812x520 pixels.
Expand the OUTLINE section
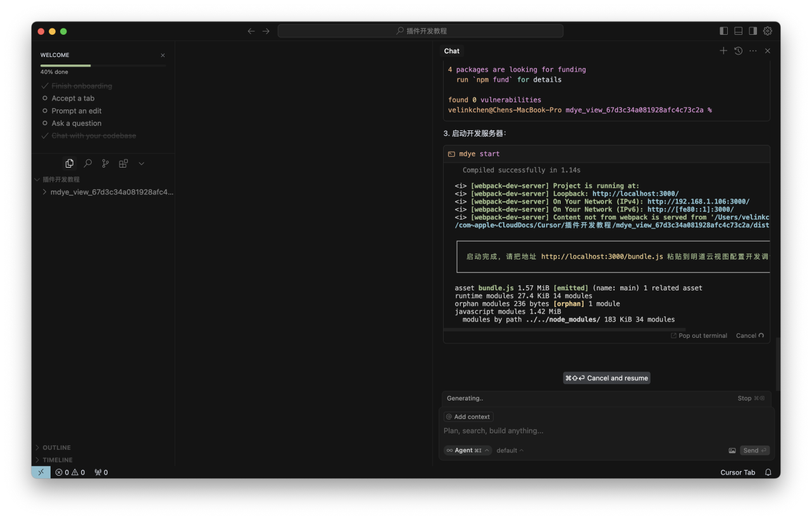coord(56,447)
